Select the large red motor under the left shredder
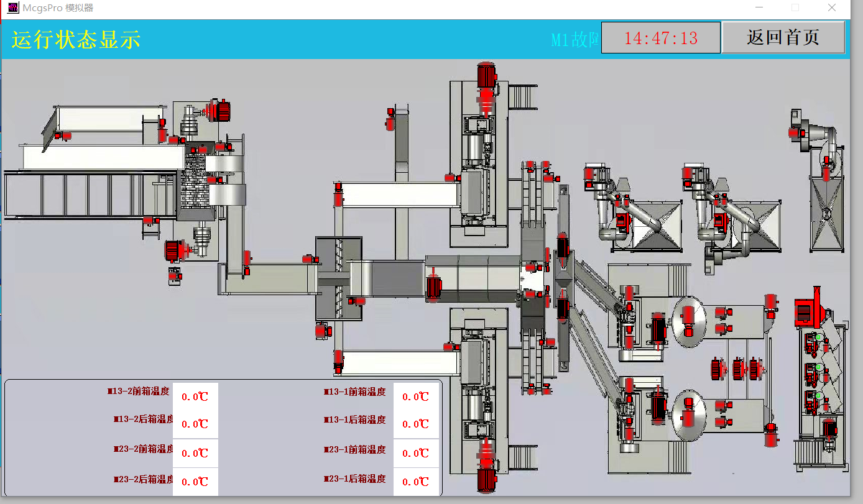Viewport: 863px width, 504px height. coord(173,251)
